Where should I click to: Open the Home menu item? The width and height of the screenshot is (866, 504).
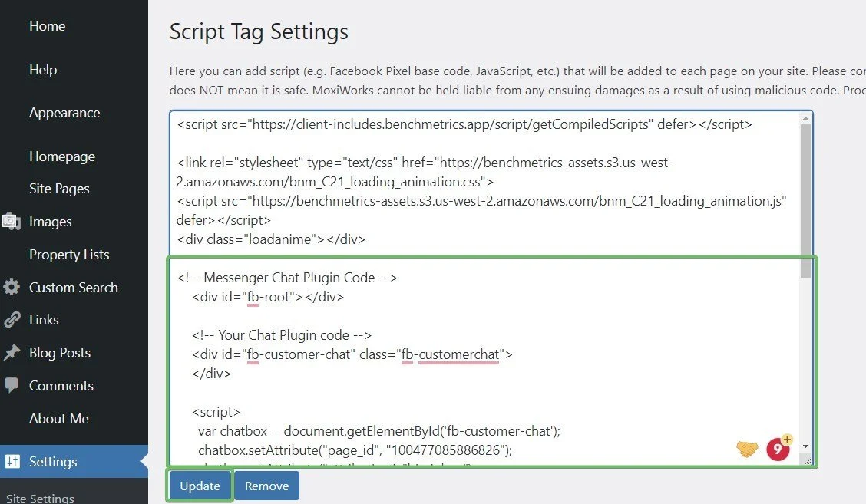click(47, 26)
